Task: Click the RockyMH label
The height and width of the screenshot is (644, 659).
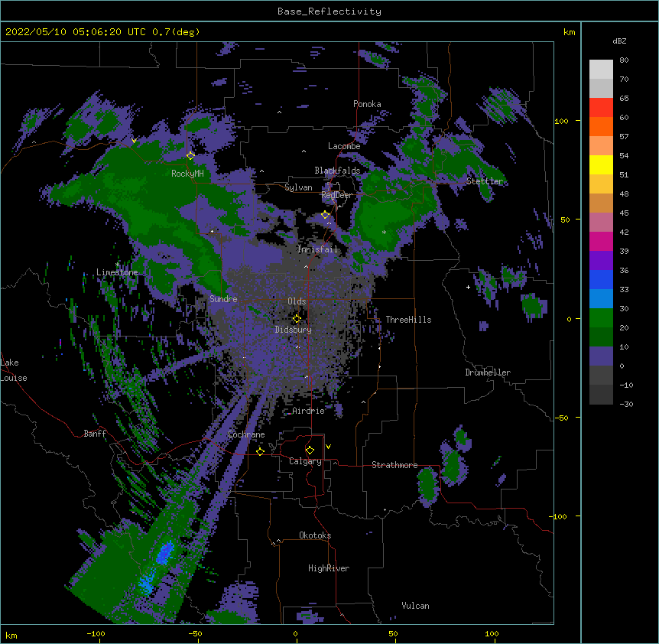Action: click(x=187, y=173)
